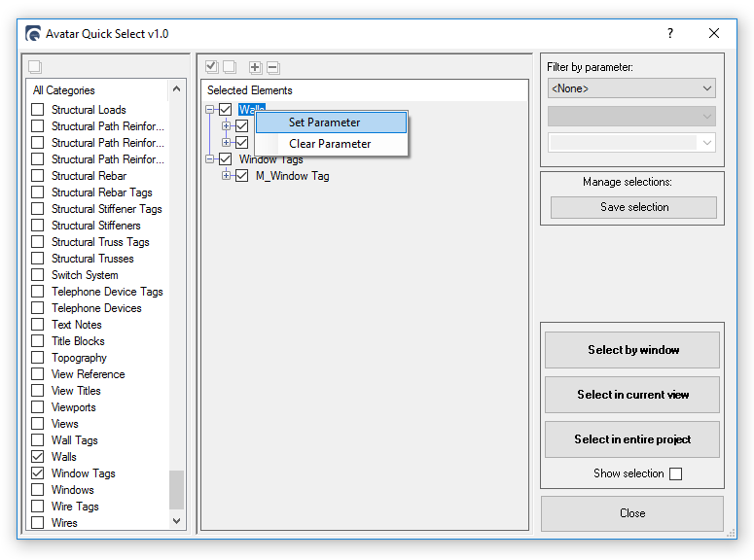Click the uncheck all elements toolbar icon
The image size is (754, 560).
pos(230,67)
